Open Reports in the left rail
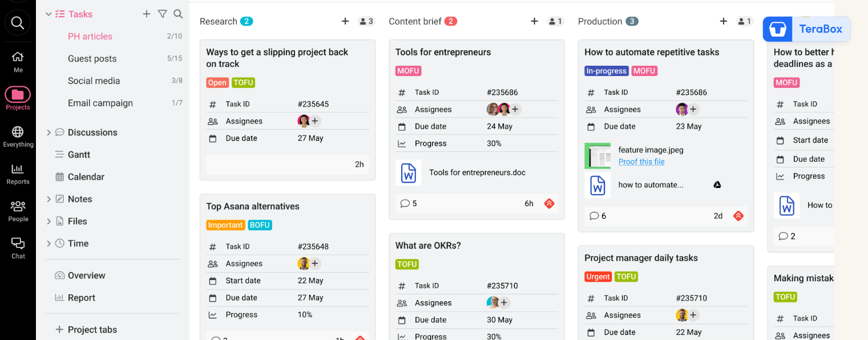The image size is (868, 340). click(x=18, y=174)
